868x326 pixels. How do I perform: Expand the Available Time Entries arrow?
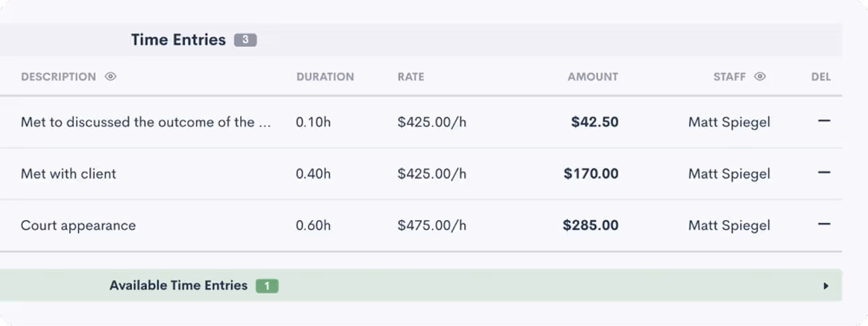pos(826,286)
